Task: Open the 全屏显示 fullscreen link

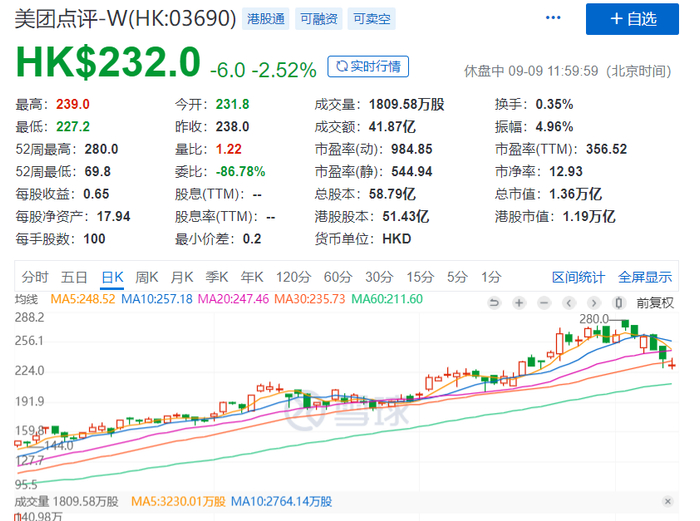Action: pyautogui.click(x=645, y=277)
